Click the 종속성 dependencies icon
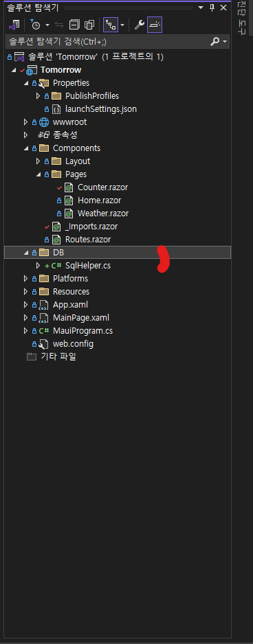 pyautogui.click(x=44, y=135)
